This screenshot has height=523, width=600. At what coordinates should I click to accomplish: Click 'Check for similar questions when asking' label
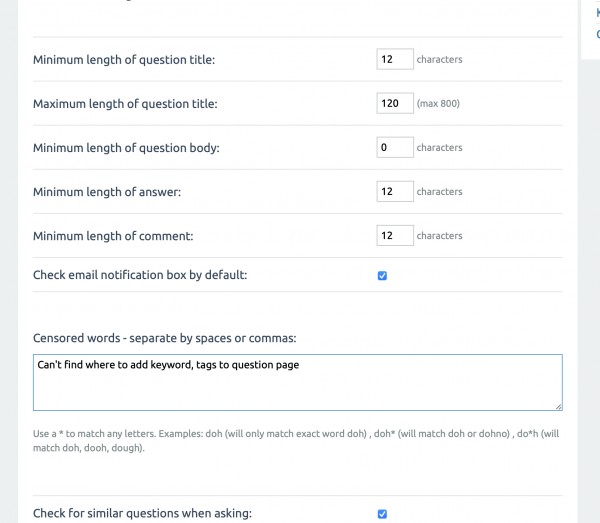click(x=142, y=513)
